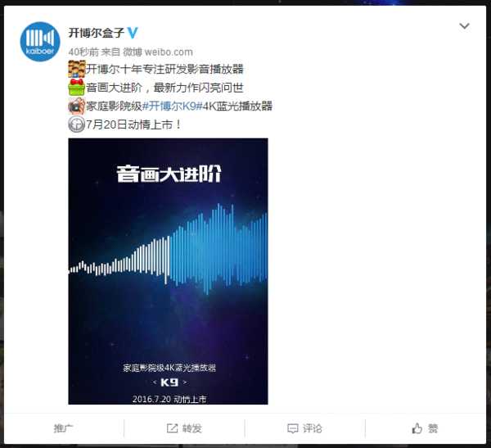This screenshot has width=491, height=448.
Task: Open the #开博尔K9# hashtag topic
Action: (x=173, y=106)
